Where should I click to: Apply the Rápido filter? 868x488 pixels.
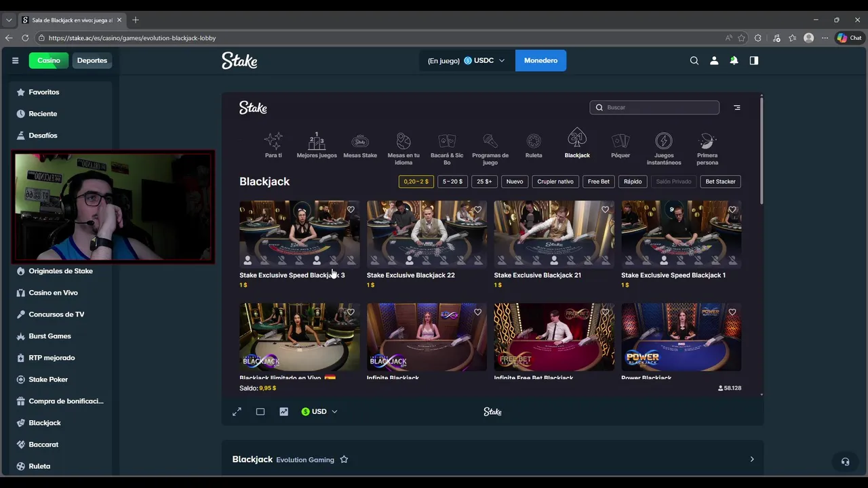point(633,182)
